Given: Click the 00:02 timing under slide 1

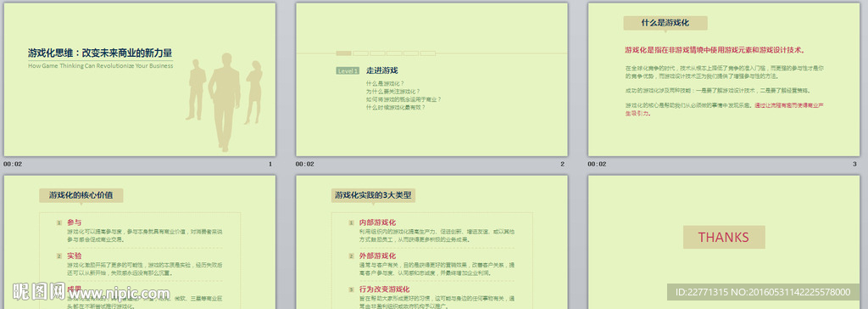Looking at the screenshot, I should tap(12, 164).
